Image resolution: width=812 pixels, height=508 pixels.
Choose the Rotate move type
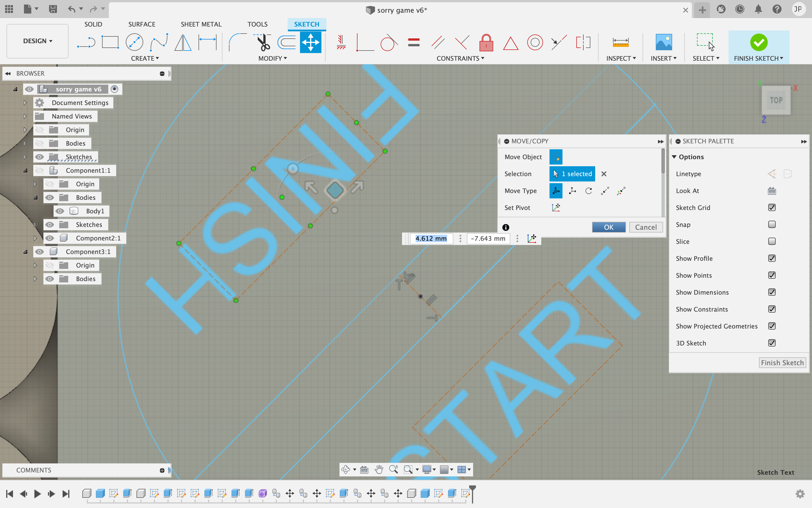click(588, 191)
